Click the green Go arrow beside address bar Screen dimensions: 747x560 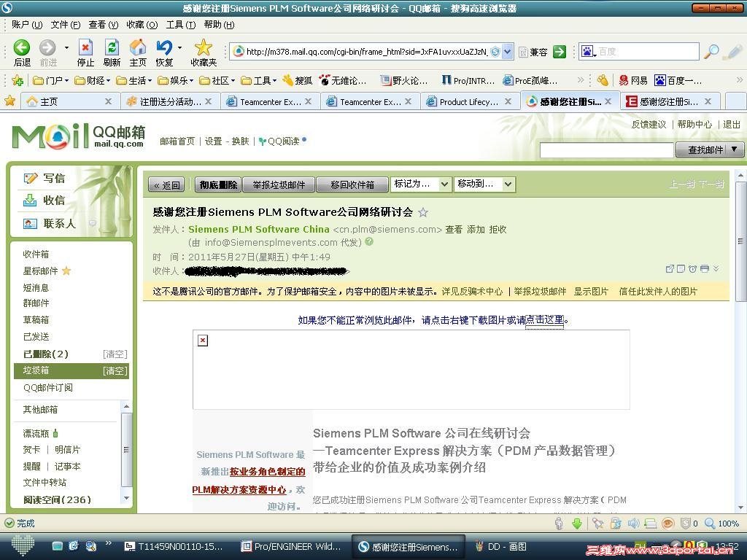click(560, 52)
